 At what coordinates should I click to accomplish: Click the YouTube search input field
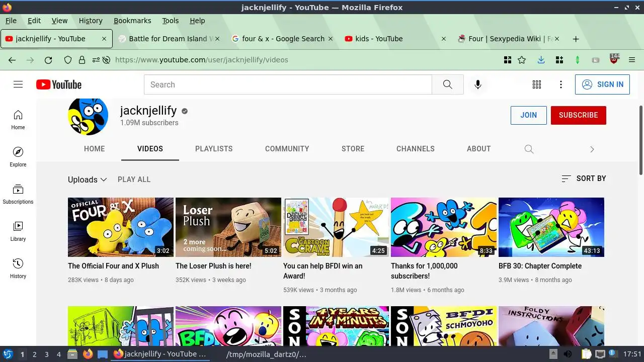coord(288,84)
